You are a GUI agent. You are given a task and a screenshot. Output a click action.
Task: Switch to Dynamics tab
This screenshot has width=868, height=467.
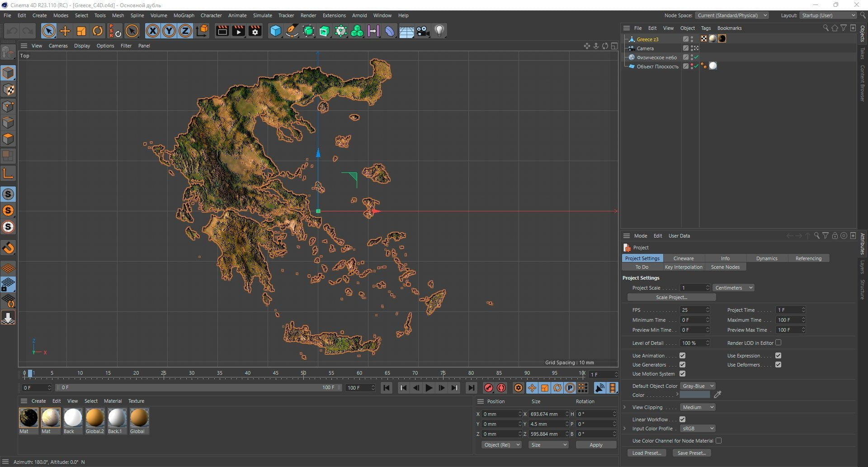(x=767, y=258)
